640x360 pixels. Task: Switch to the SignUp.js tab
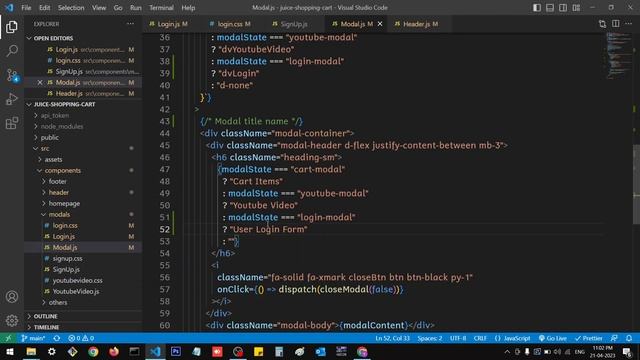click(293, 24)
